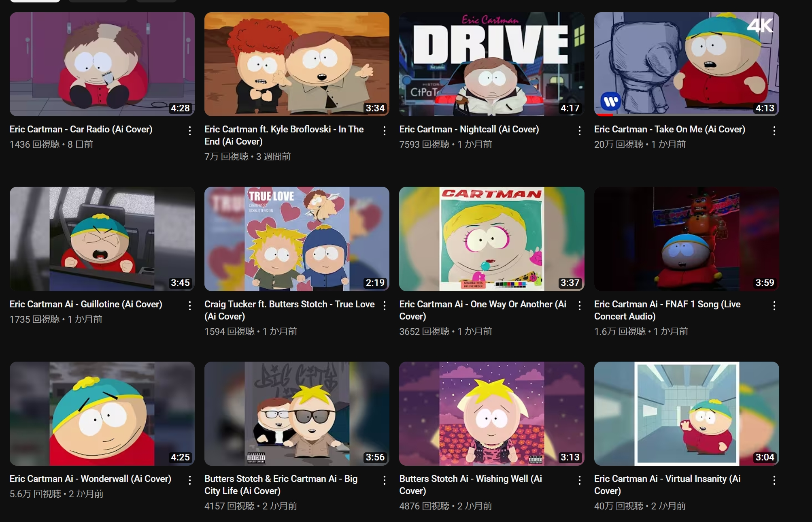Image resolution: width=812 pixels, height=522 pixels.
Task: Play the DRIVE Nightcall thumbnail
Action: click(x=492, y=64)
